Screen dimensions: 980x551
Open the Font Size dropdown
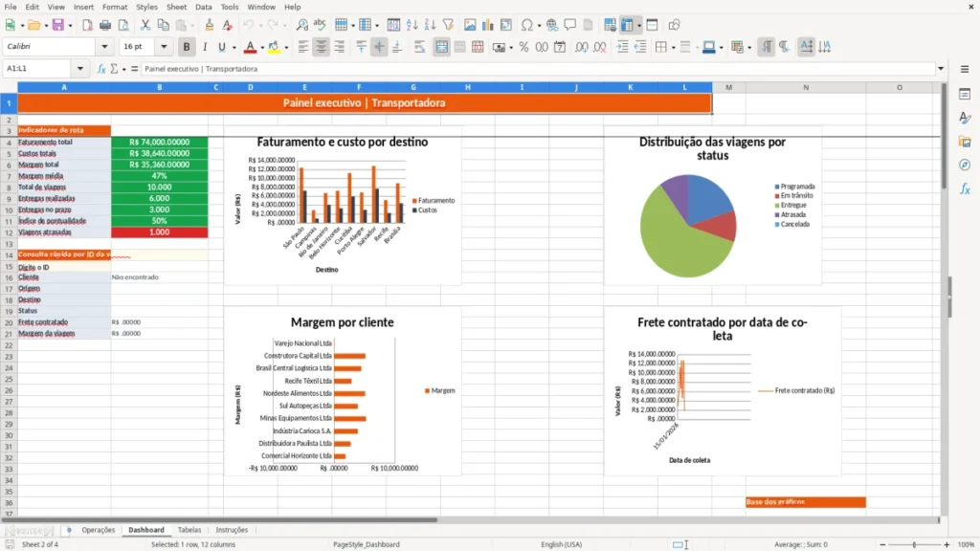[164, 46]
